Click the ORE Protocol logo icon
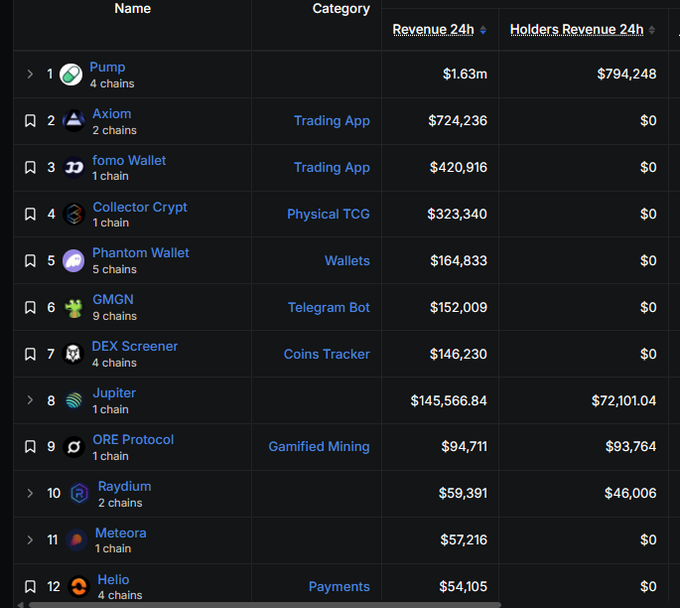 (74, 447)
